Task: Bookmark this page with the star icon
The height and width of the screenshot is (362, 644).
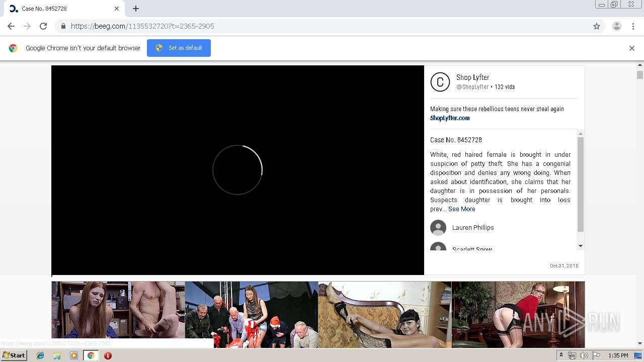Action: (597, 26)
